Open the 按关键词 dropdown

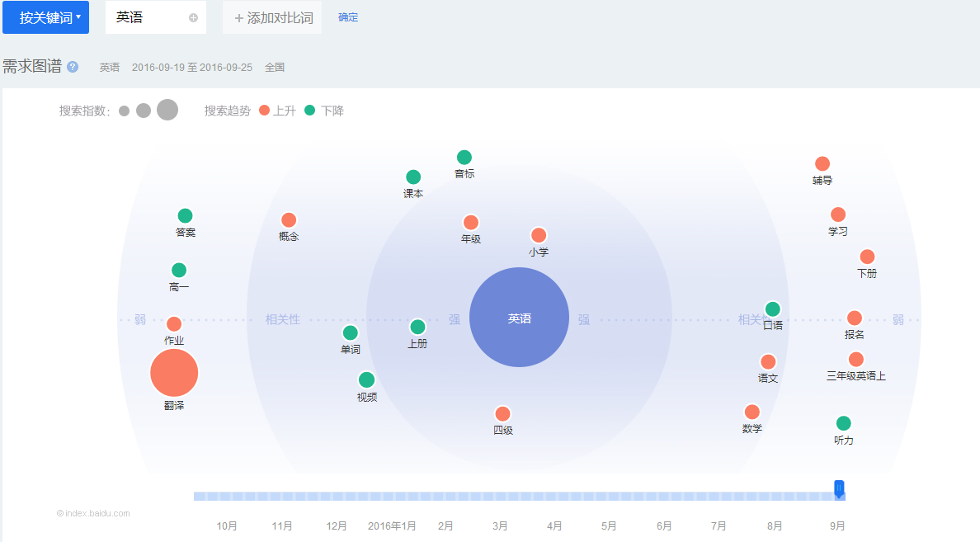(45, 17)
